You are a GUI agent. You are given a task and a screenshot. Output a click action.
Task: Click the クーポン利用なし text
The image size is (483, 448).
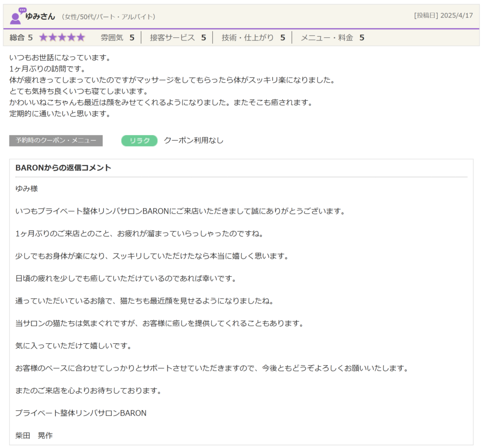(x=193, y=141)
